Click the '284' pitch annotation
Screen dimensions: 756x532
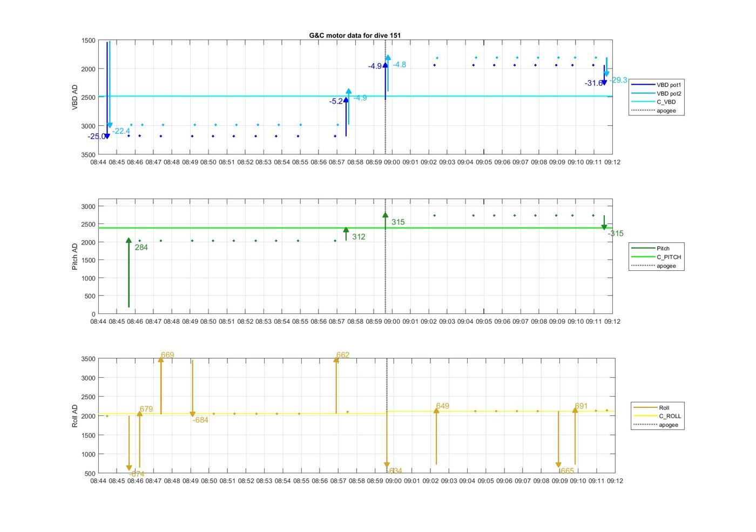pyautogui.click(x=141, y=248)
